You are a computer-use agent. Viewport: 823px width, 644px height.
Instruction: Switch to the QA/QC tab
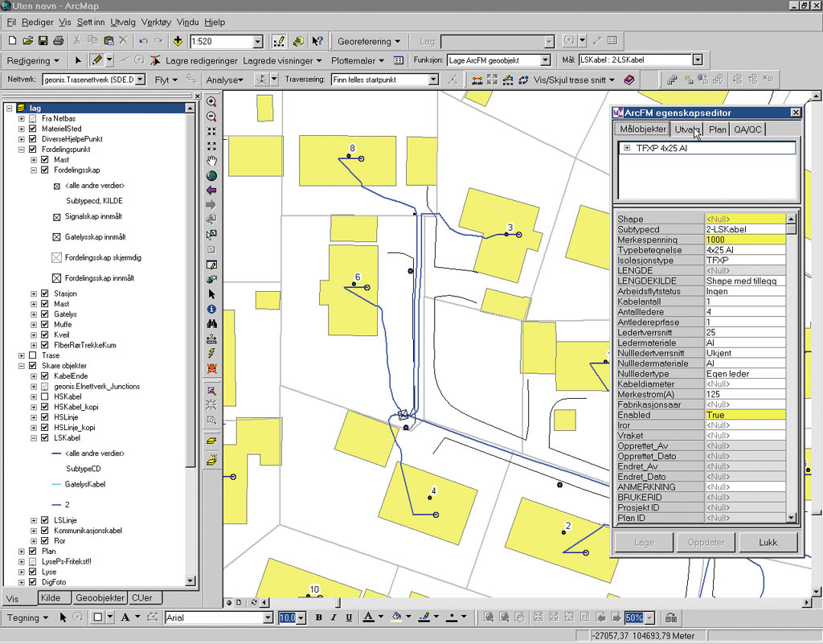[x=748, y=129]
